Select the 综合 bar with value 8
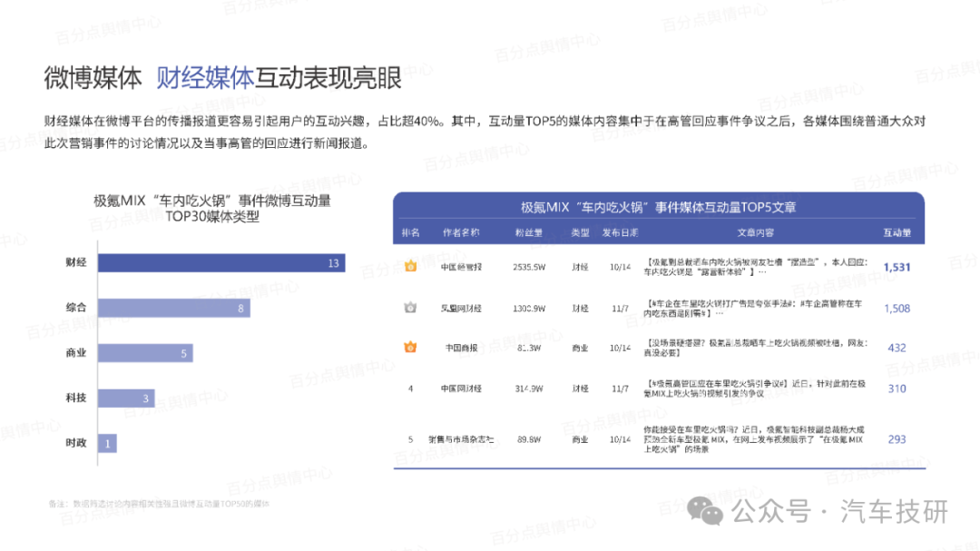This screenshot has width=980, height=551. click(x=173, y=308)
